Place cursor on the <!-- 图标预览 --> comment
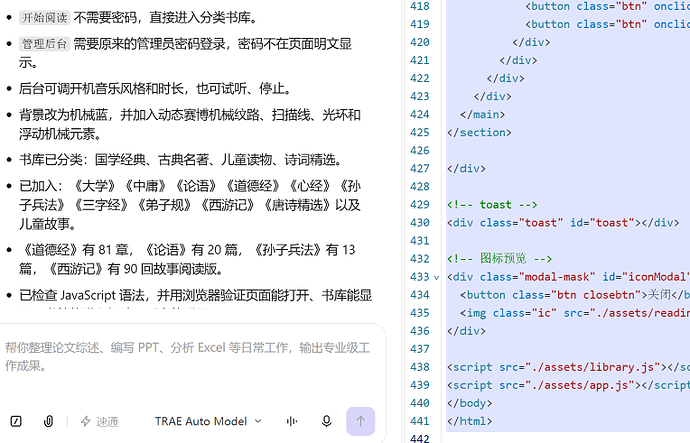Screen dimensions: 690x443 coord(499,259)
